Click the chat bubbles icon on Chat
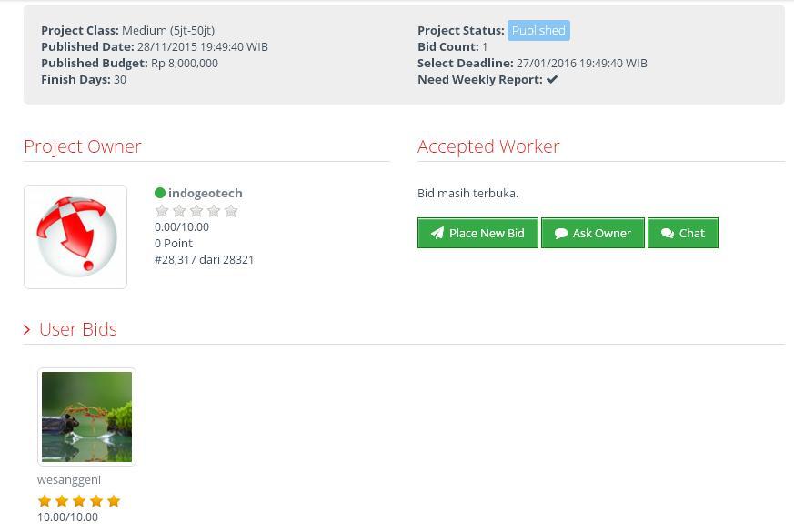This screenshot has height=532, width=794. point(668,233)
